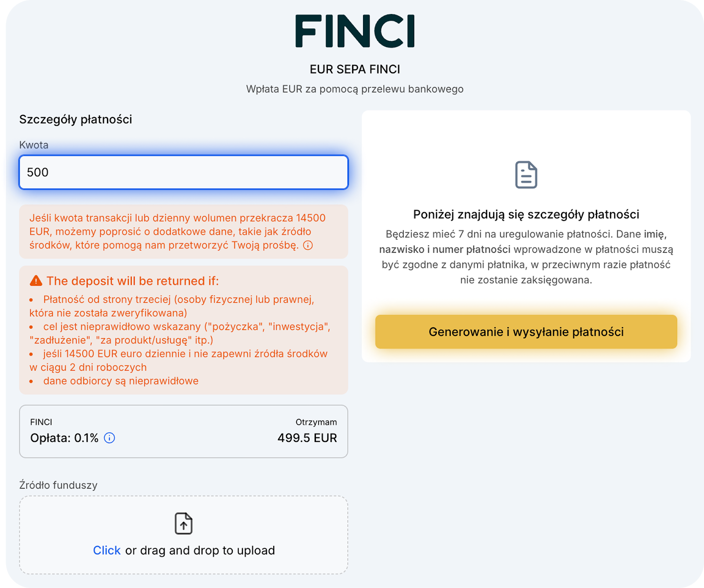Click 'or drag and drop to upload' text
Viewport: 704px width, 588px height.
[200, 550]
